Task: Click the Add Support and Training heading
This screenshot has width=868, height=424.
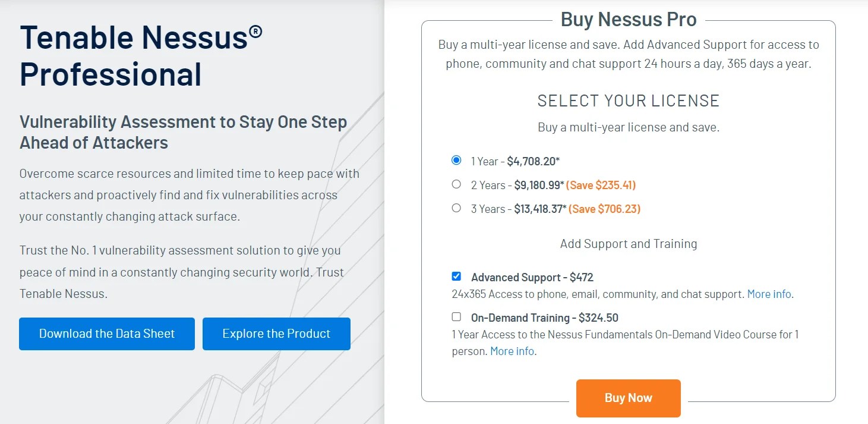Action: click(628, 244)
